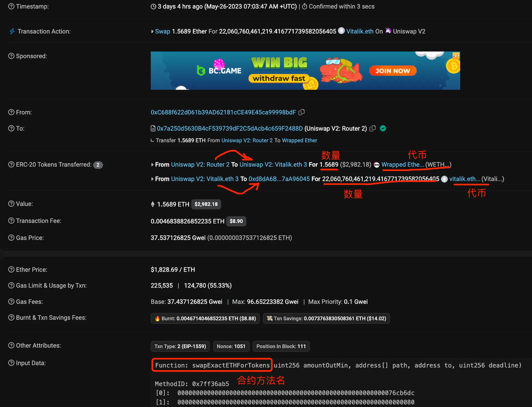Click the $8.90 transaction fee badge
532x407 pixels.
(236, 221)
